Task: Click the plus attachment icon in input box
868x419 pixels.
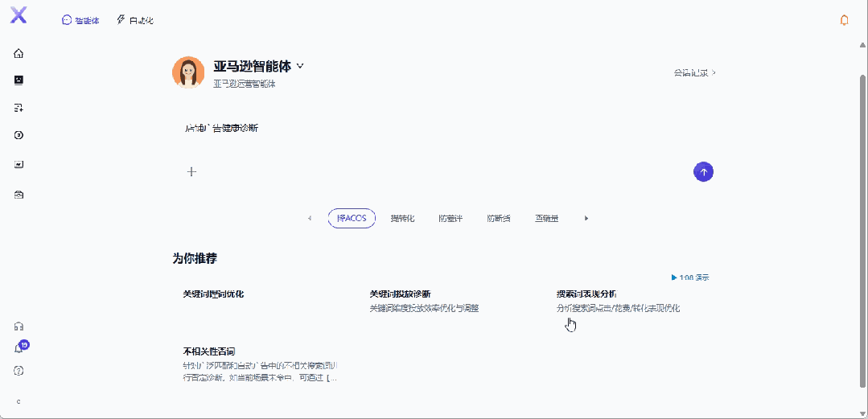Action: coord(191,171)
